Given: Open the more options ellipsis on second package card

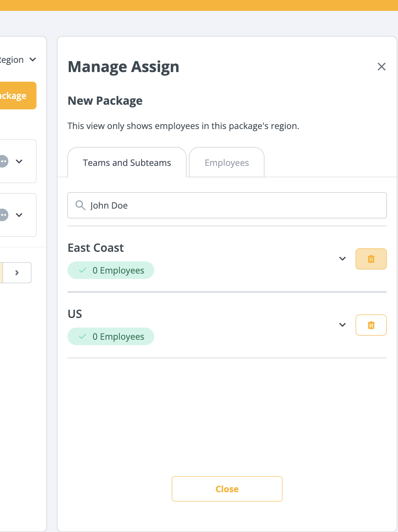Looking at the screenshot, I should (3, 215).
